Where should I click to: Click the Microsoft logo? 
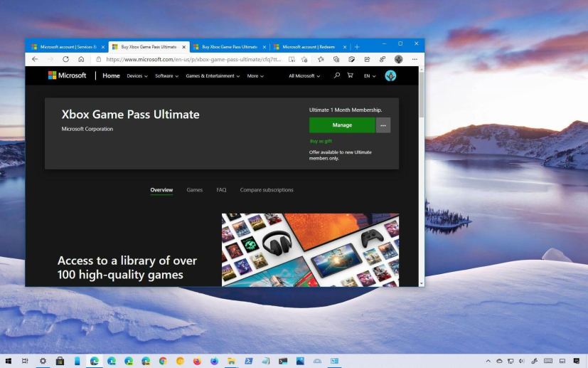pos(67,75)
